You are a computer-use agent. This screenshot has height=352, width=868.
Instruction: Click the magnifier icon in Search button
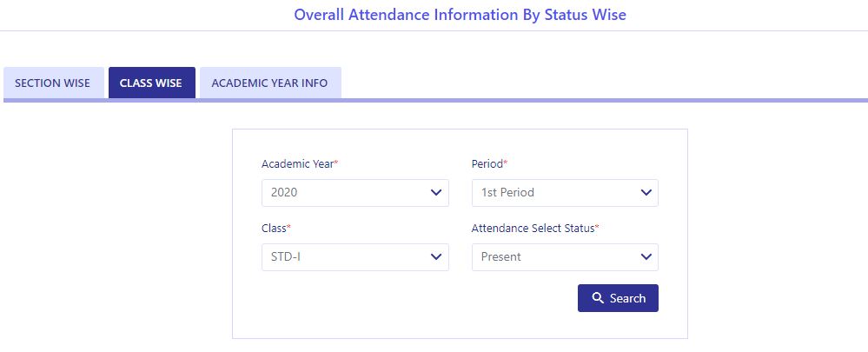(x=598, y=298)
